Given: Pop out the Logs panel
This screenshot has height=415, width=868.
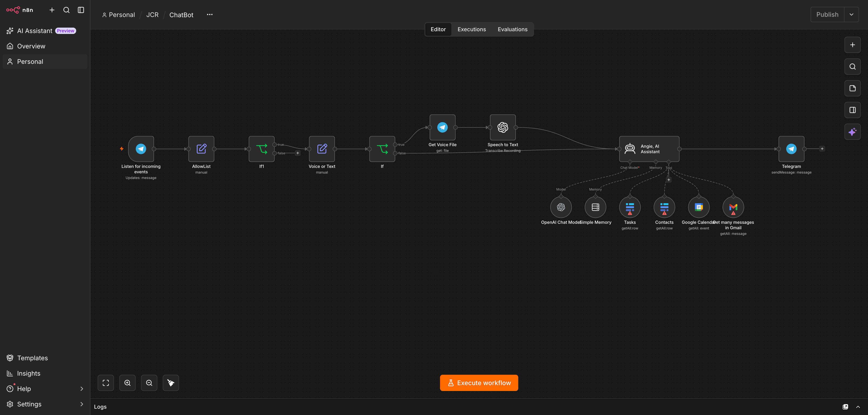Looking at the screenshot, I should pos(845,407).
